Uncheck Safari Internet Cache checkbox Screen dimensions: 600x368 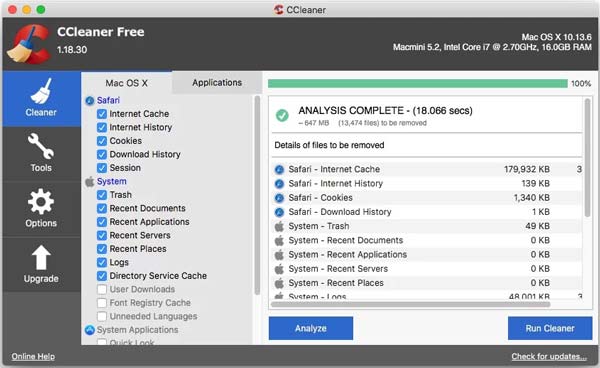click(x=102, y=114)
